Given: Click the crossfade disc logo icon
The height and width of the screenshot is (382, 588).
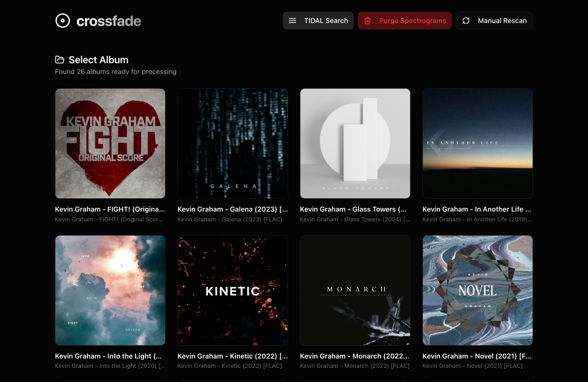Looking at the screenshot, I should 63,21.
